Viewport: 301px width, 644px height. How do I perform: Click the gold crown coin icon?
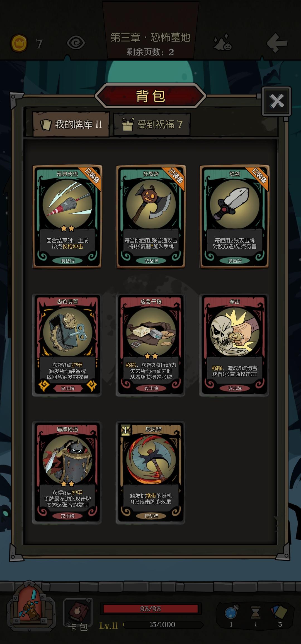tap(19, 43)
